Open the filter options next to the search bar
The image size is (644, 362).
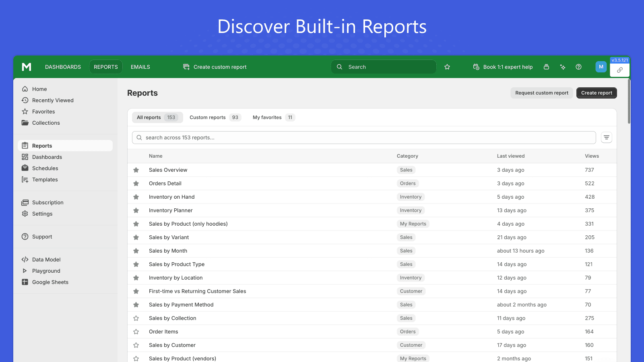tap(606, 137)
